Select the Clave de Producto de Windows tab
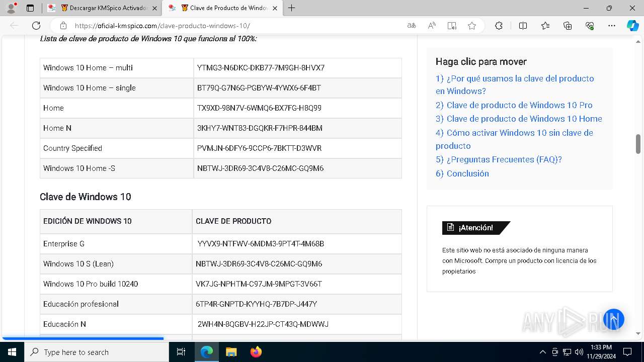This screenshot has width=644, height=362. tap(222, 8)
